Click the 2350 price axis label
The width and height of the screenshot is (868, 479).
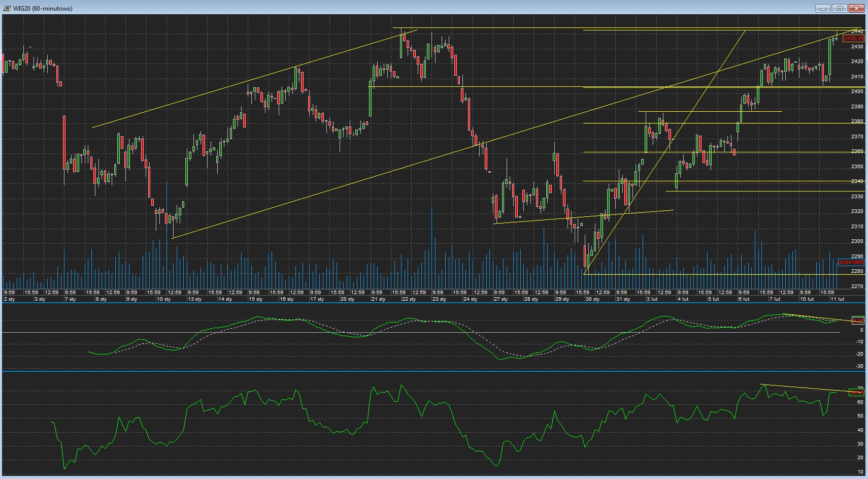coord(857,167)
